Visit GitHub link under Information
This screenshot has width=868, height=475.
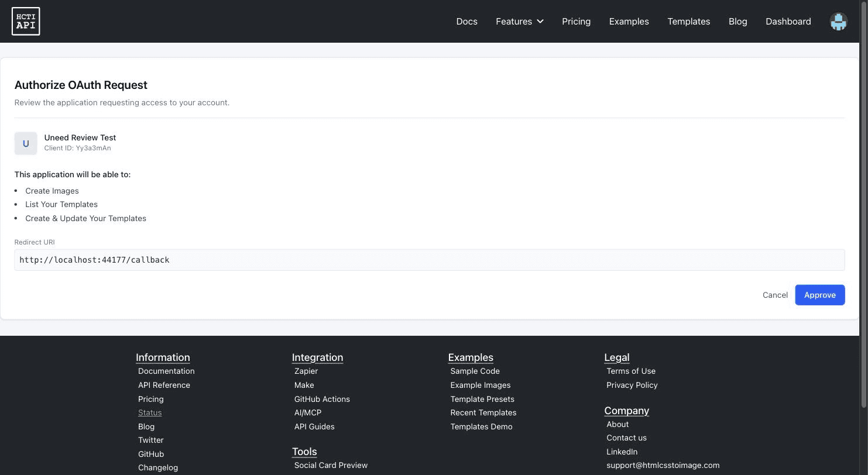click(151, 454)
